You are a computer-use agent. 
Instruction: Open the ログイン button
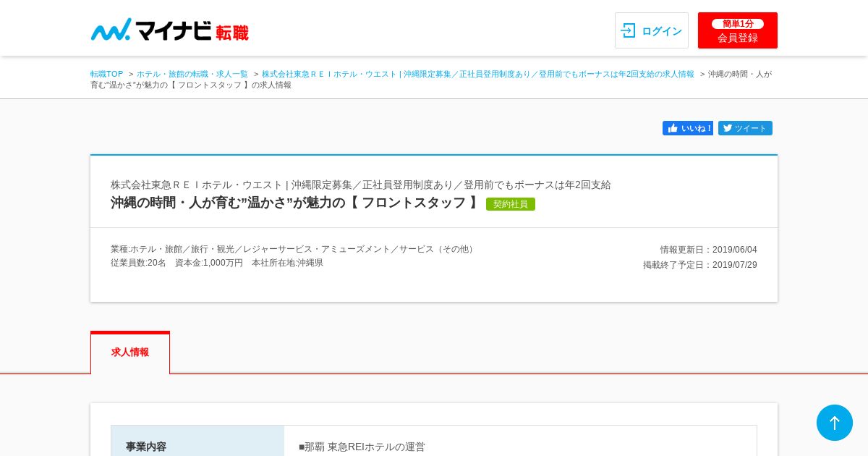pyautogui.click(x=652, y=30)
